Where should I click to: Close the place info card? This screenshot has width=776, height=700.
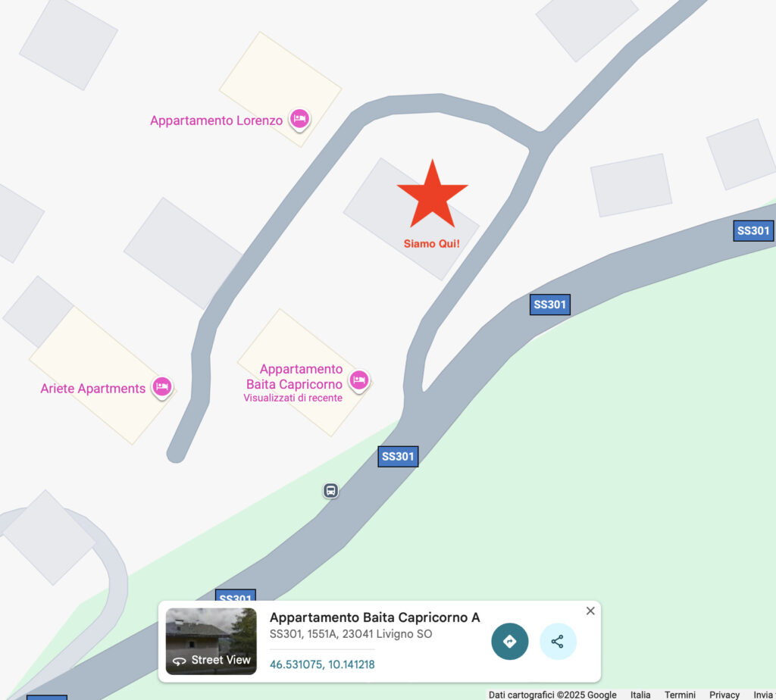(590, 611)
